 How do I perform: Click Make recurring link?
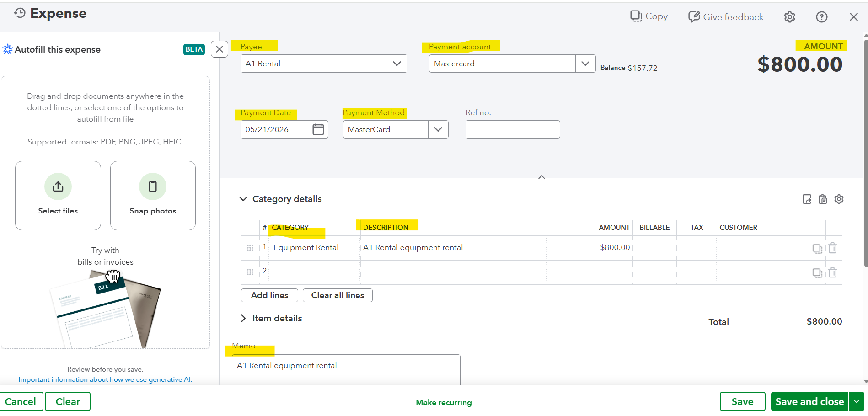tap(444, 402)
